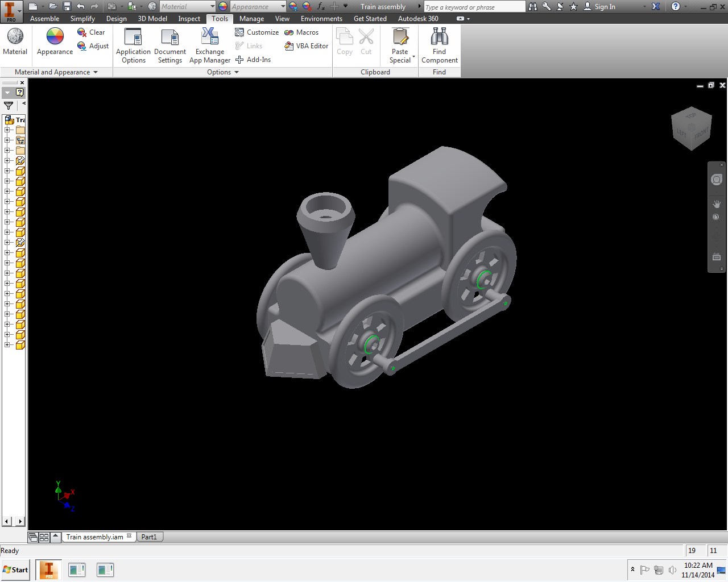The width and height of the screenshot is (728, 582).
Task: Click the Inventor application menu logo
Action: 11,11
